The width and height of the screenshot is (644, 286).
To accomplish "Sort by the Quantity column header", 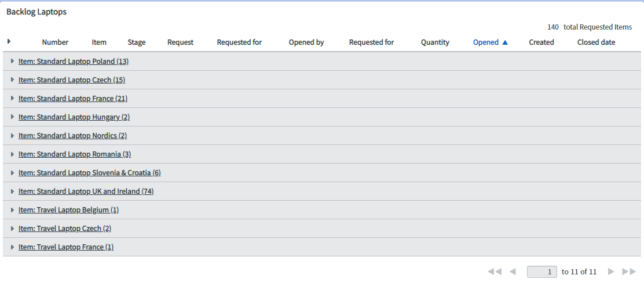I will click(435, 42).
